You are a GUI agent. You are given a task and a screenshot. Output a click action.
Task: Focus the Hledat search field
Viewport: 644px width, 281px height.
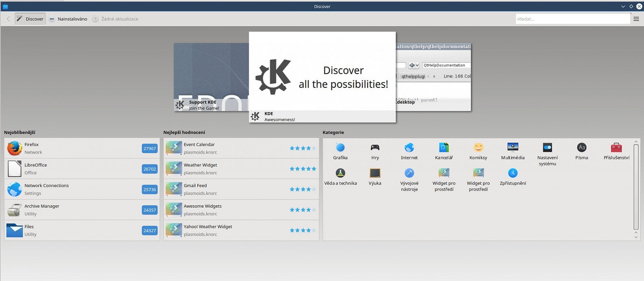pos(573,19)
